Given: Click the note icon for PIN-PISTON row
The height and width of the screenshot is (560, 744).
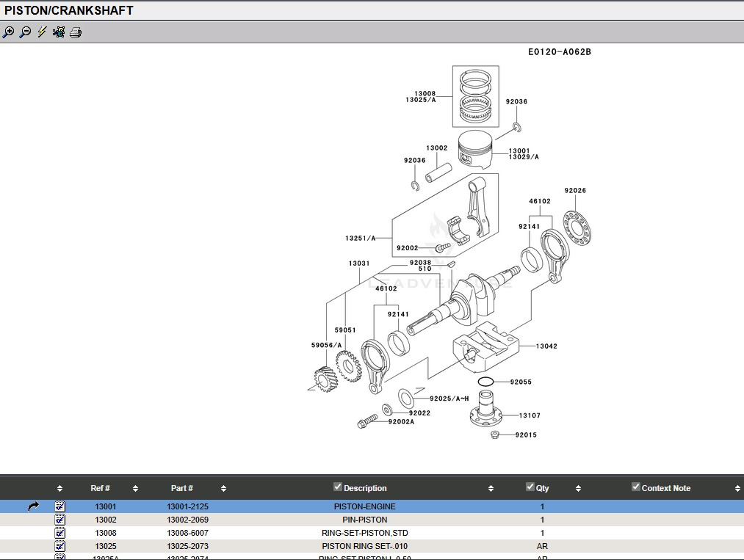Looking at the screenshot, I should pyautogui.click(x=60, y=520).
